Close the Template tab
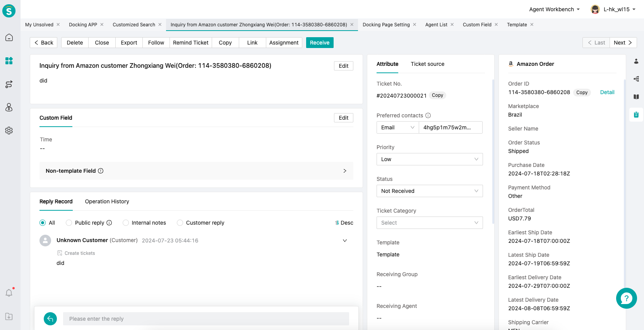This screenshot has width=644, height=330. pyautogui.click(x=532, y=24)
